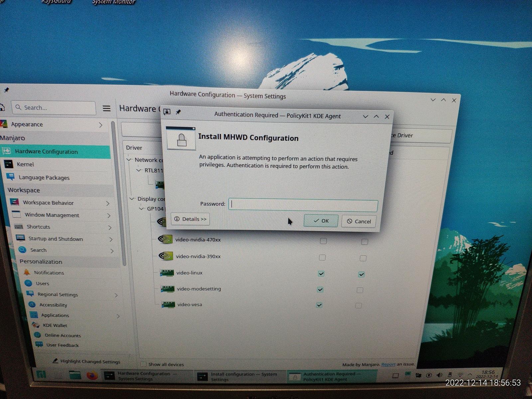This screenshot has width=532, height=399.
Task: Open the Wi-Fi network tray icon
Action: click(460, 375)
